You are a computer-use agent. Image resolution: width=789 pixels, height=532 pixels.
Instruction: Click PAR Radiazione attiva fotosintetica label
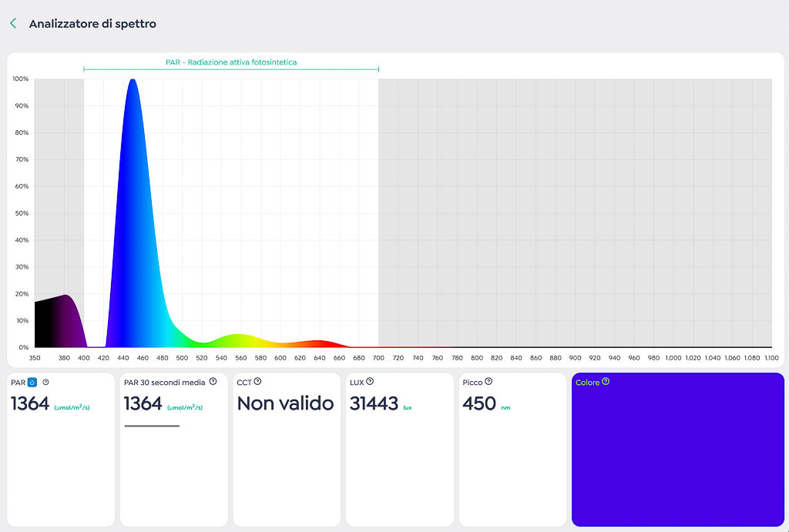coord(231,62)
